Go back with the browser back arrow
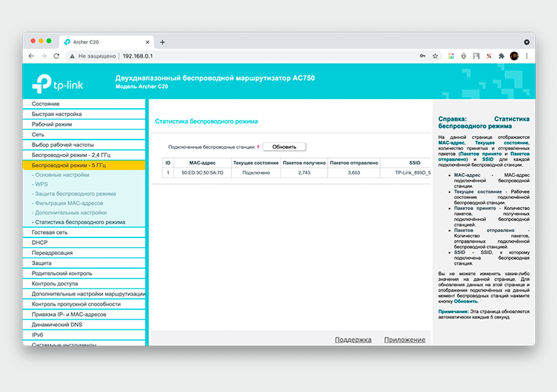 [31, 56]
